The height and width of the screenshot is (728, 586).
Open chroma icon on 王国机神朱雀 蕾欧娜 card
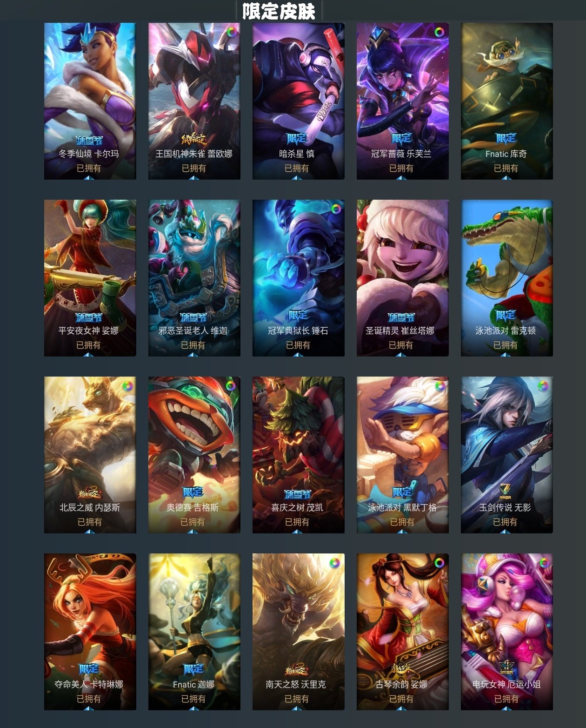point(231,32)
